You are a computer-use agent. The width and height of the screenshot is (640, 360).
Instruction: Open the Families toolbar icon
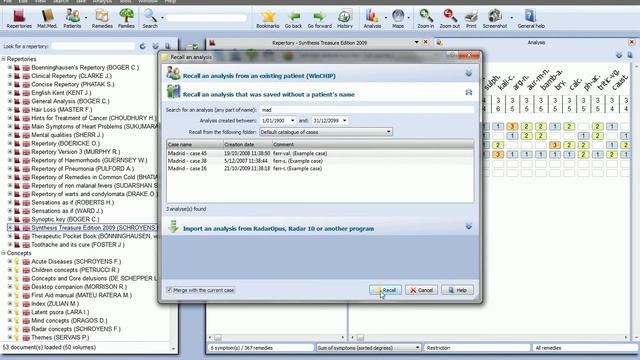click(x=126, y=18)
